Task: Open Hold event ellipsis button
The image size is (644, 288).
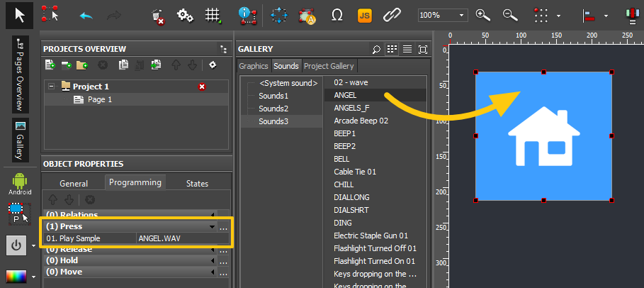Action: pyautogui.click(x=223, y=261)
